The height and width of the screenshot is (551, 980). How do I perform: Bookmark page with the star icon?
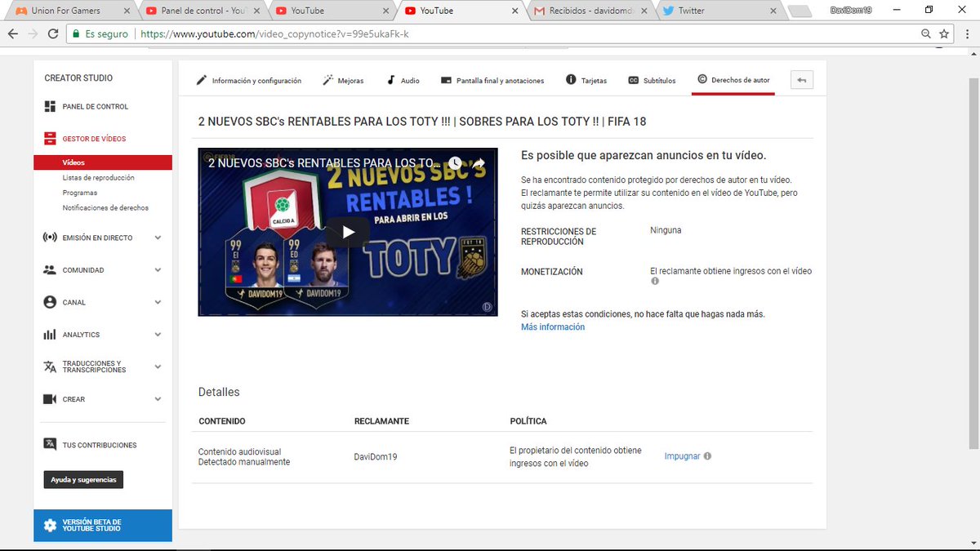(x=944, y=34)
